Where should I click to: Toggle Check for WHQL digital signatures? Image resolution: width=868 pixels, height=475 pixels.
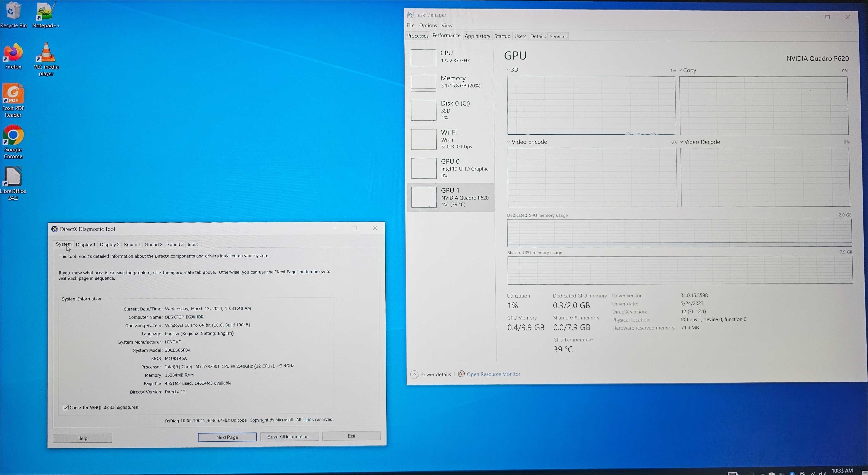click(x=66, y=407)
